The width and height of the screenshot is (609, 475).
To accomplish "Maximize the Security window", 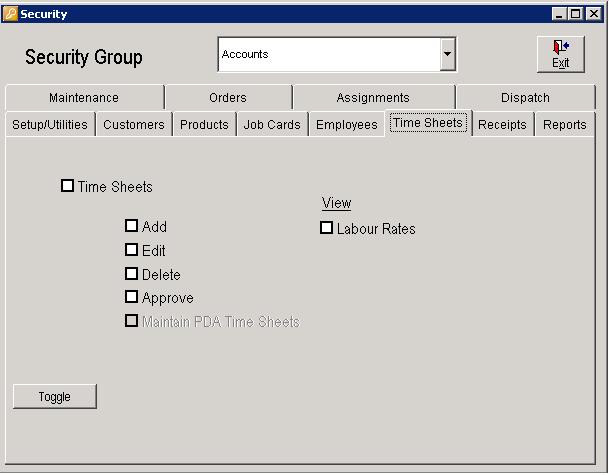I will [x=575, y=14].
